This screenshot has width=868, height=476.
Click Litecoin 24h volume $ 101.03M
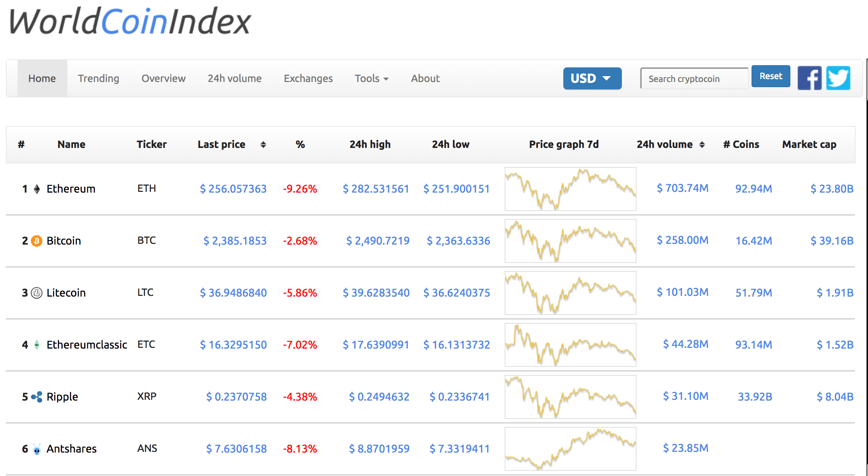click(683, 292)
